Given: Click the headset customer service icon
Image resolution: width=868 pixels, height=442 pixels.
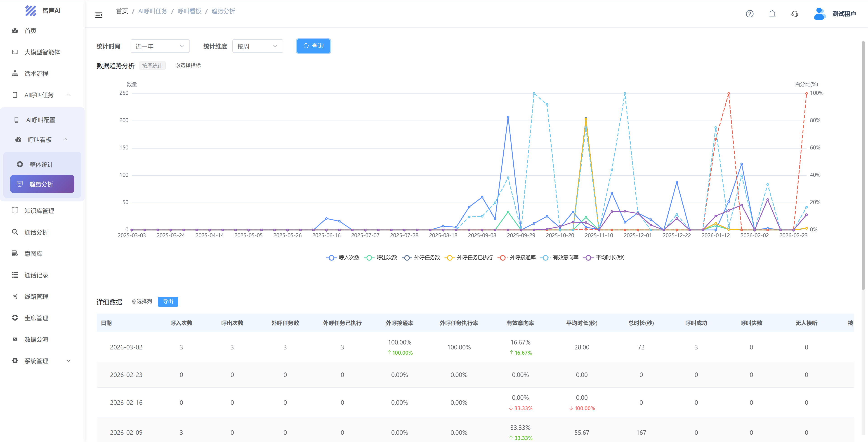Looking at the screenshot, I should click(x=795, y=14).
